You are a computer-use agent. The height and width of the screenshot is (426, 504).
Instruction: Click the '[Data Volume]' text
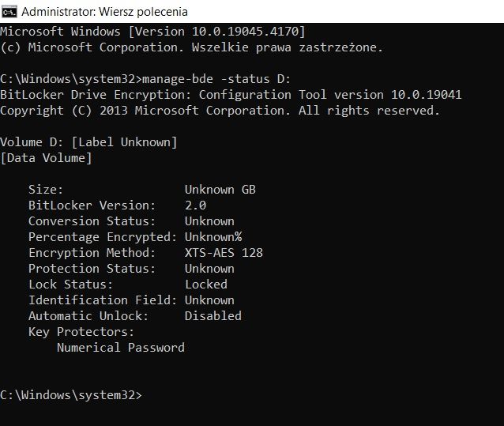pos(46,158)
